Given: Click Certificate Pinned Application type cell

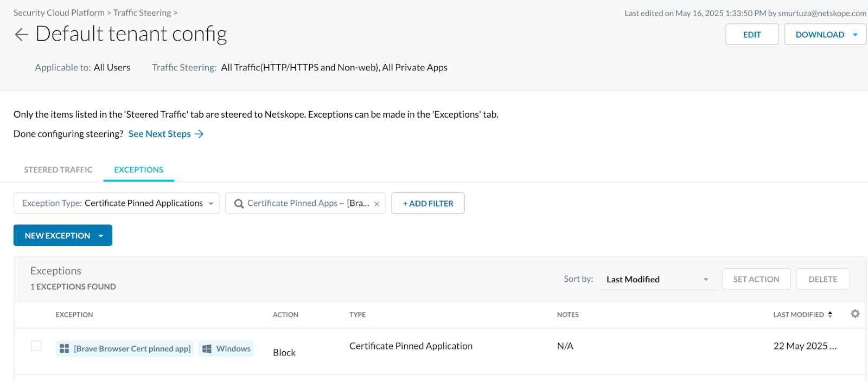Looking at the screenshot, I should point(411,346).
